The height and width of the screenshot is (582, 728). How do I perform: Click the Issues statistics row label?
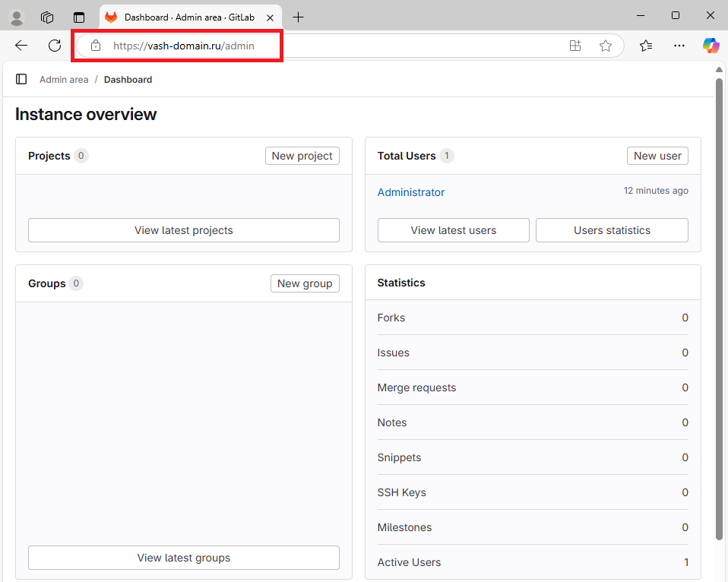click(x=393, y=353)
